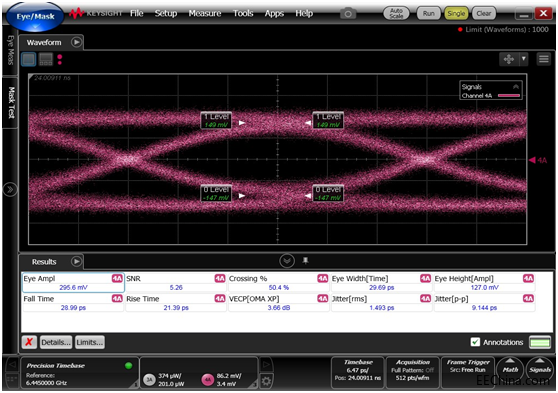Image resolution: width=558 pixels, height=393 pixels.
Task: Expand the left side panel chevron
Action: click(10, 189)
